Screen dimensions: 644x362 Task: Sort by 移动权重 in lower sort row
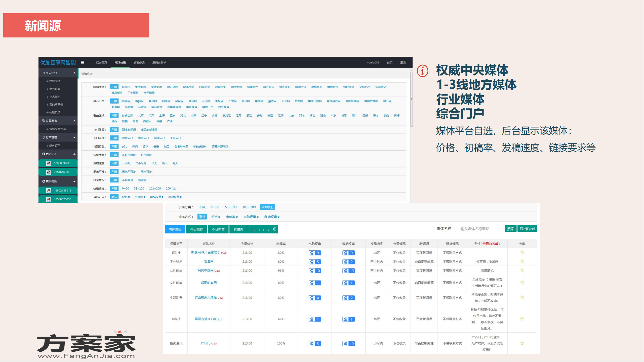272,217
